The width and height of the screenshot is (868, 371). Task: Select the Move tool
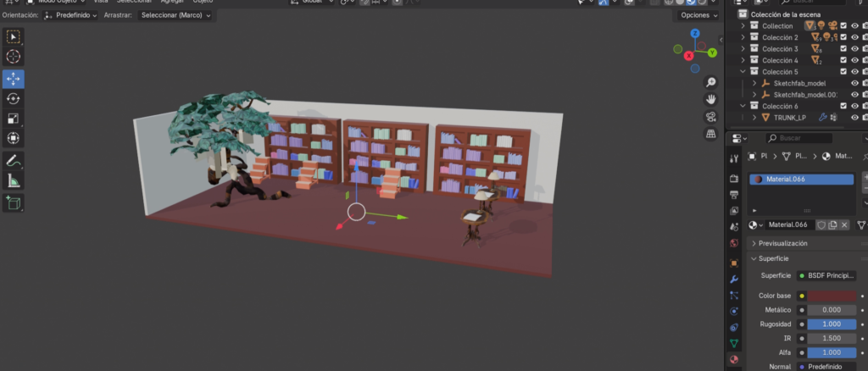point(14,79)
